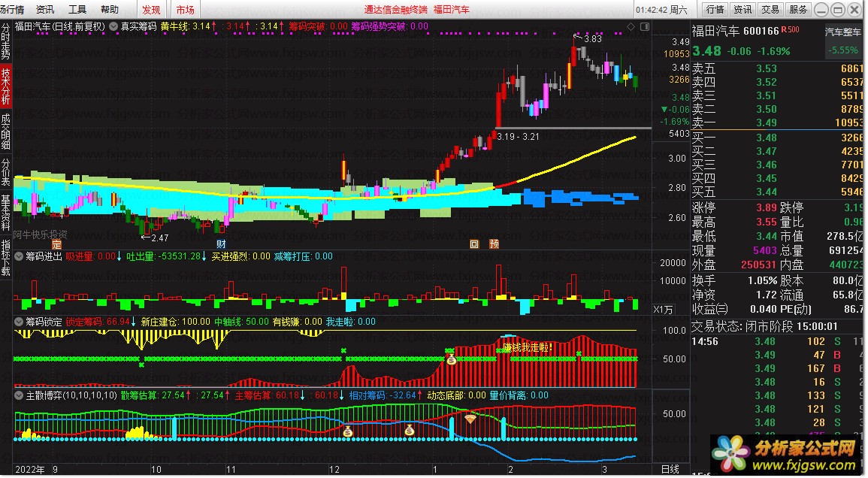868x478 pixels.
Task: Open the 工具 menu
Action: (77, 10)
